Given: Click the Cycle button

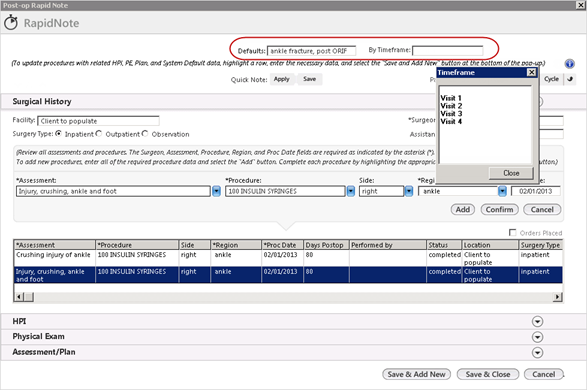Looking at the screenshot, I should [x=551, y=79].
